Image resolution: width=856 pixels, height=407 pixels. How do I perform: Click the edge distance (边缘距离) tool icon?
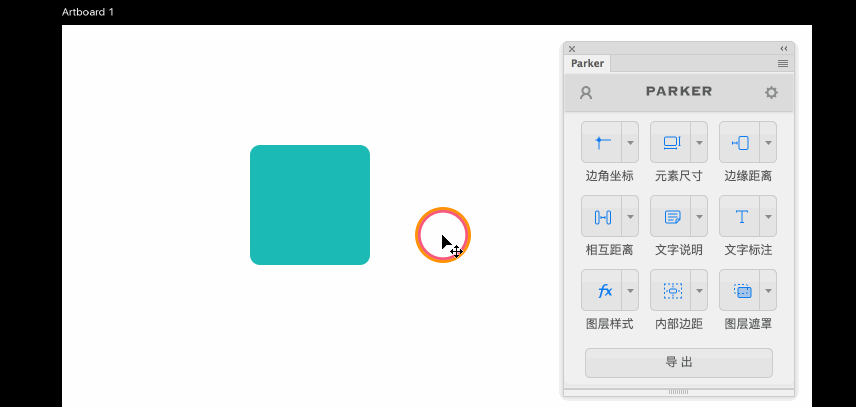(740, 142)
